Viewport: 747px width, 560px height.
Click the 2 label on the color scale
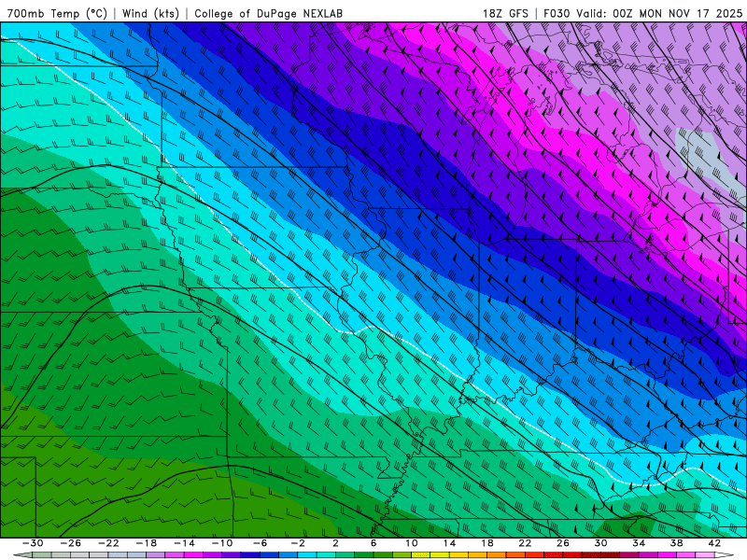pyautogui.click(x=336, y=543)
